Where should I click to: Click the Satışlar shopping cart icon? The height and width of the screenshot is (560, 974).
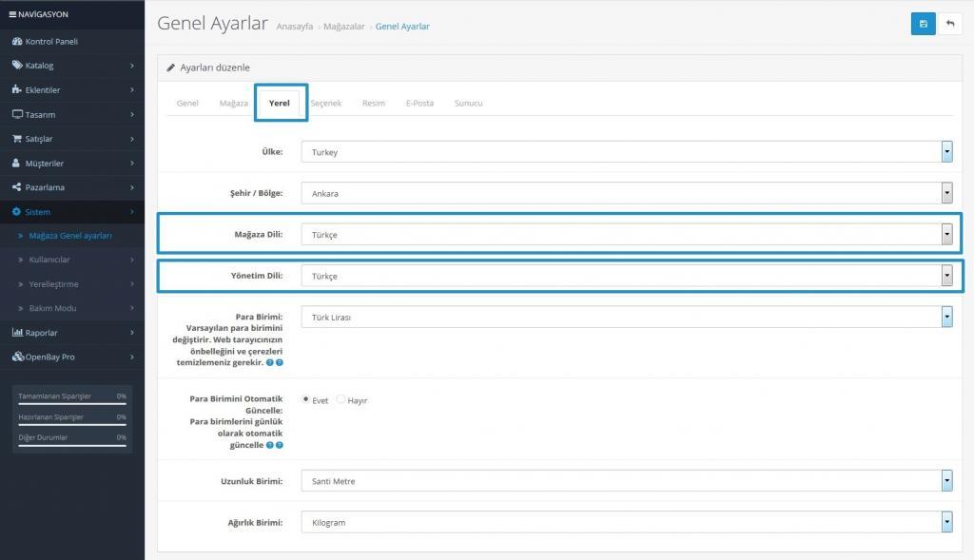click(x=17, y=139)
